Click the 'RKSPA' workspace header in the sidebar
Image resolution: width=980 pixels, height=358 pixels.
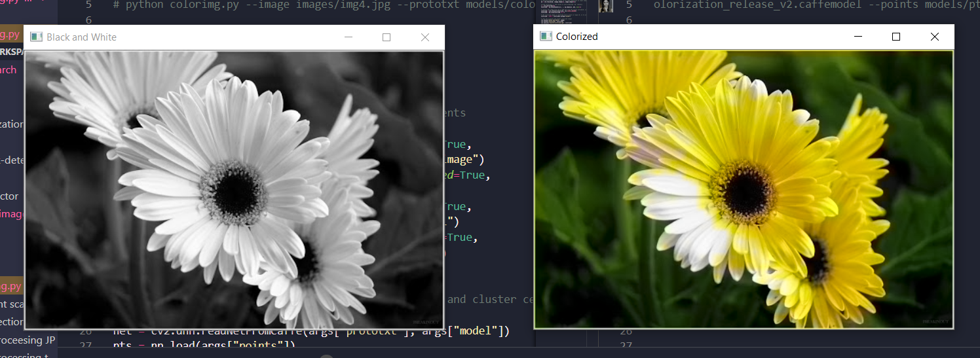[x=12, y=53]
